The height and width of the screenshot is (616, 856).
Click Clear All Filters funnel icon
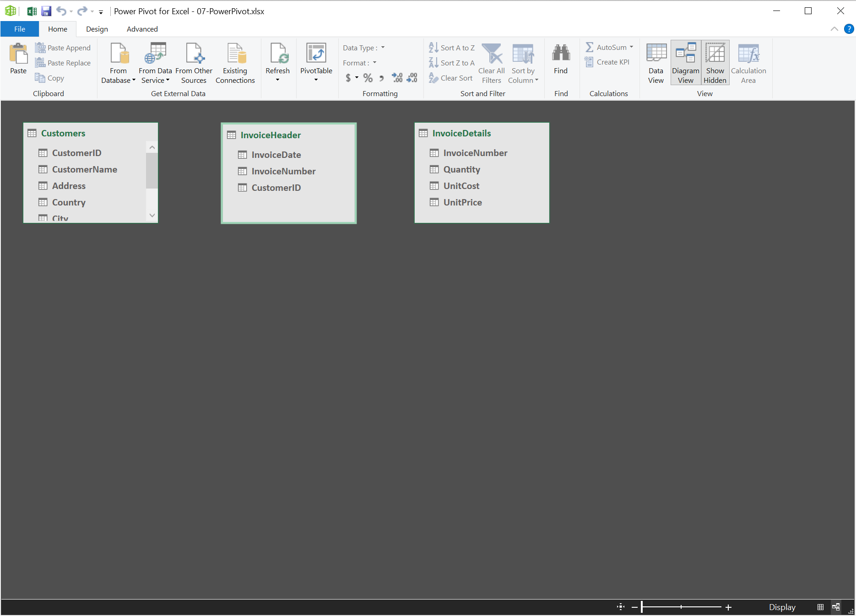(x=492, y=54)
